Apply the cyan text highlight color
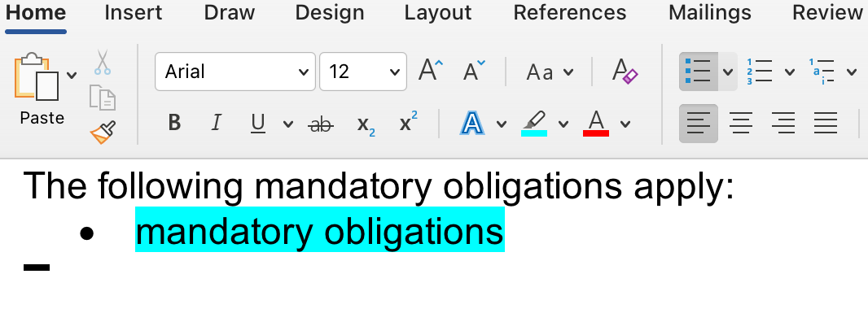 pos(534,124)
